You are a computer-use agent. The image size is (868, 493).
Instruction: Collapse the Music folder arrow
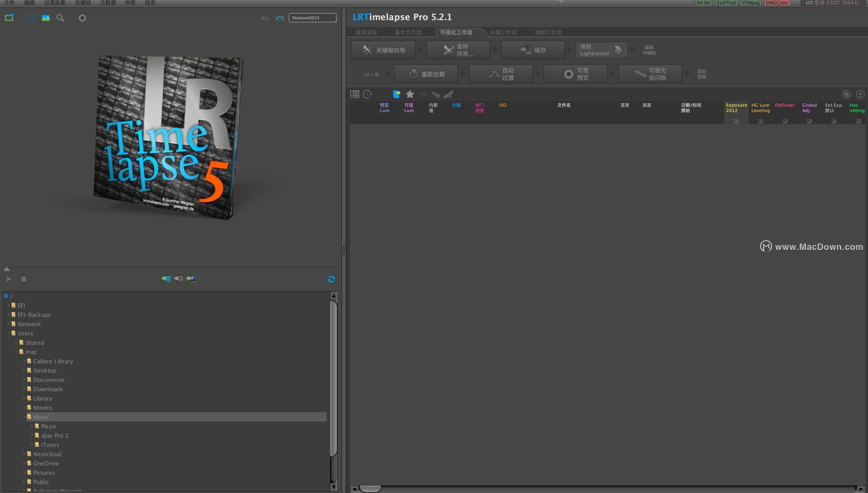(23, 417)
